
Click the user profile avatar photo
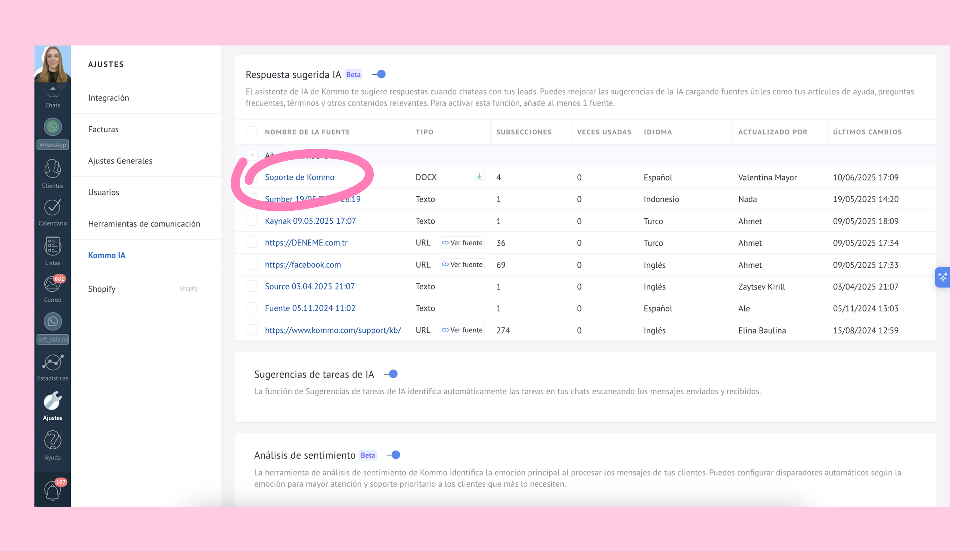pyautogui.click(x=53, y=64)
